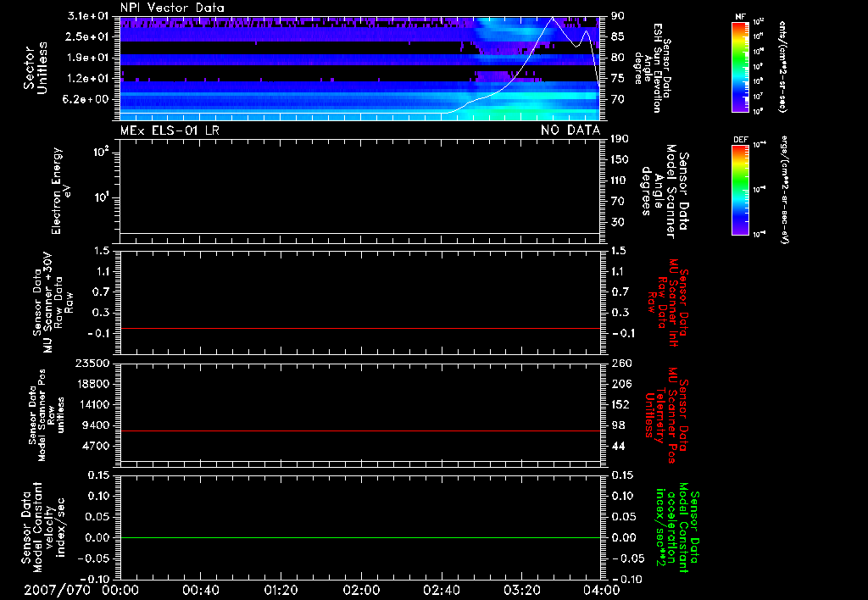The image size is (868, 600).
Task: Select the "NPI Vector Data" panel title
Action: tap(173, 8)
